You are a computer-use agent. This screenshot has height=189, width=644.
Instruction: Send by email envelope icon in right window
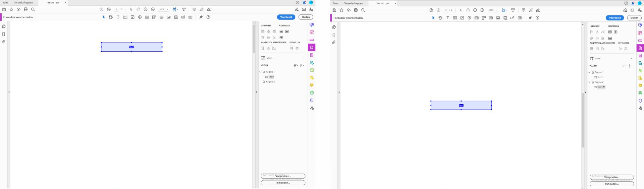tap(633, 10)
